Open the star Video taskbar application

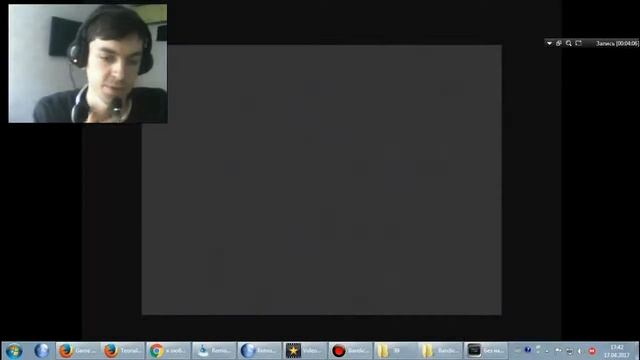point(304,351)
